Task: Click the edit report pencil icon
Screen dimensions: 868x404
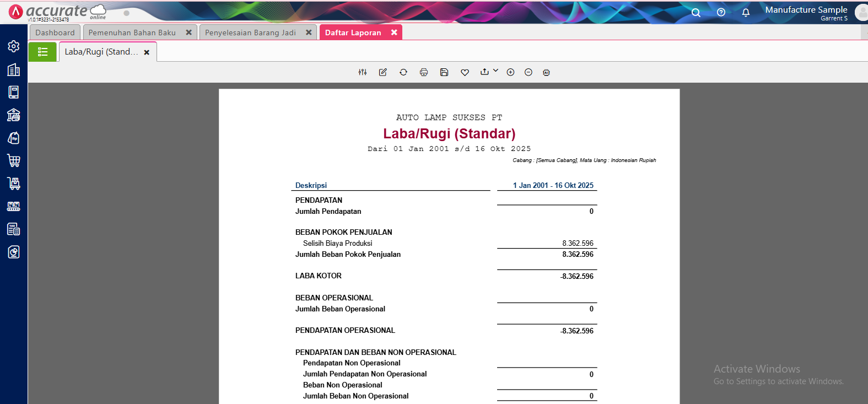Action: click(383, 72)
